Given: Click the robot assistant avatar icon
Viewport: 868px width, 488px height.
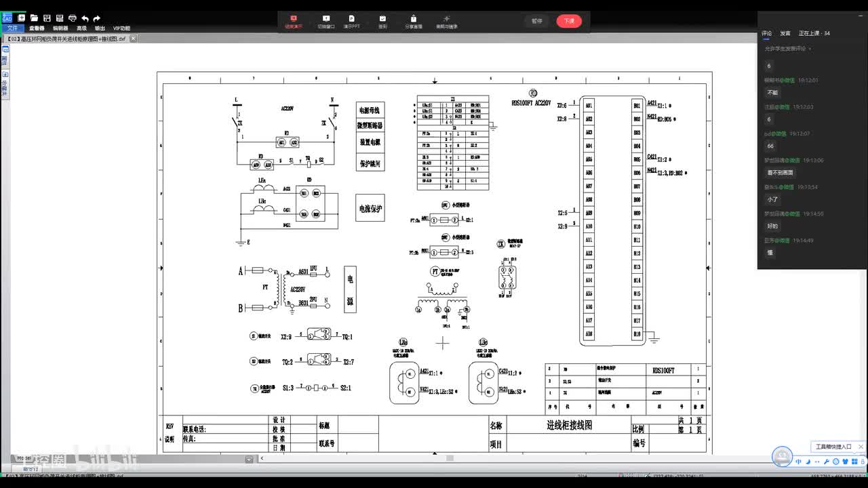Looking at the screenshot, I should tap(783, 457).
